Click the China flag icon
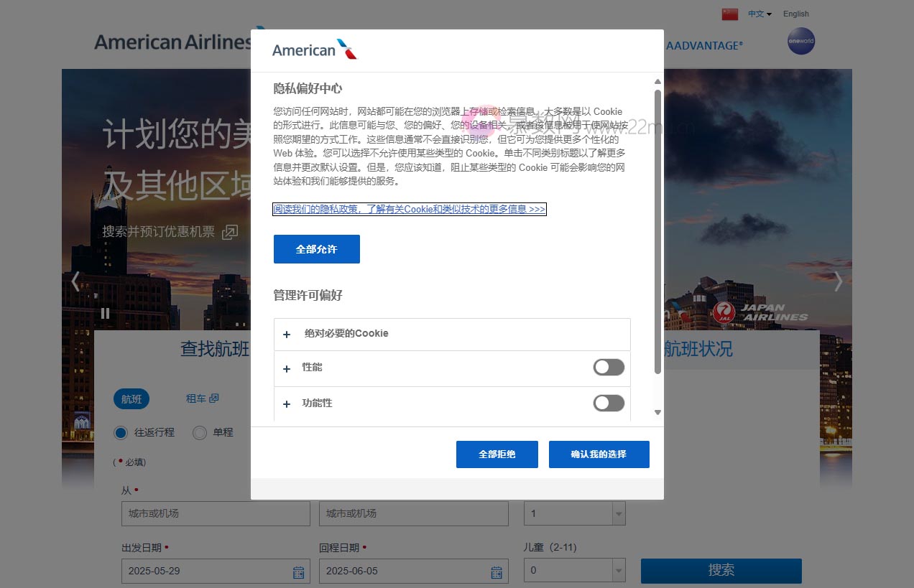 click(729, 13)
